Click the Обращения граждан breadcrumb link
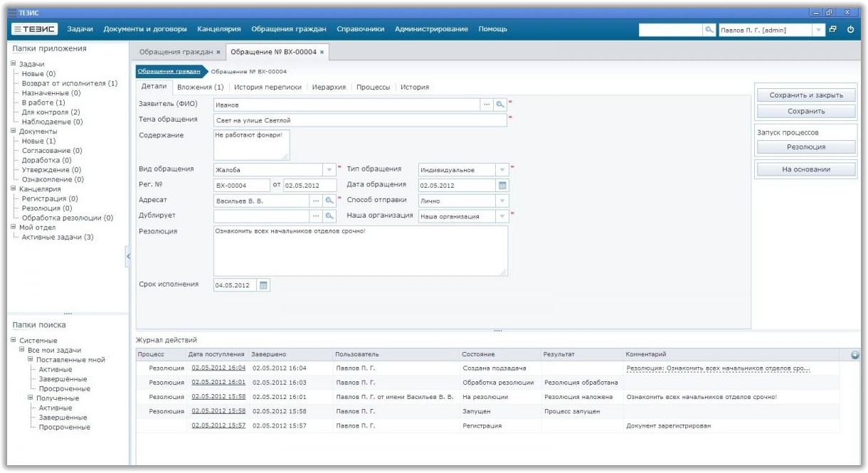The image size is (868, 473). (168, 71)
